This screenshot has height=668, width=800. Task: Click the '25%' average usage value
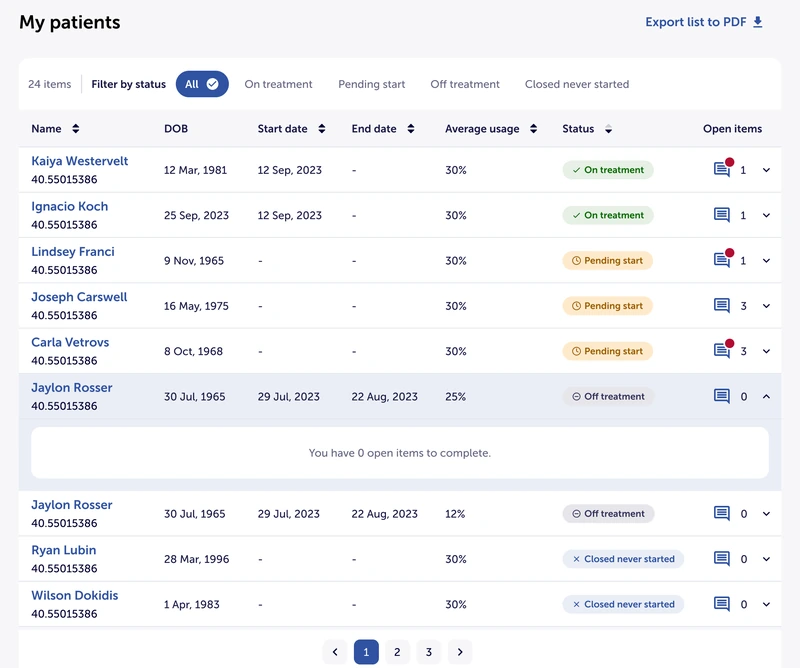point(455,397)
